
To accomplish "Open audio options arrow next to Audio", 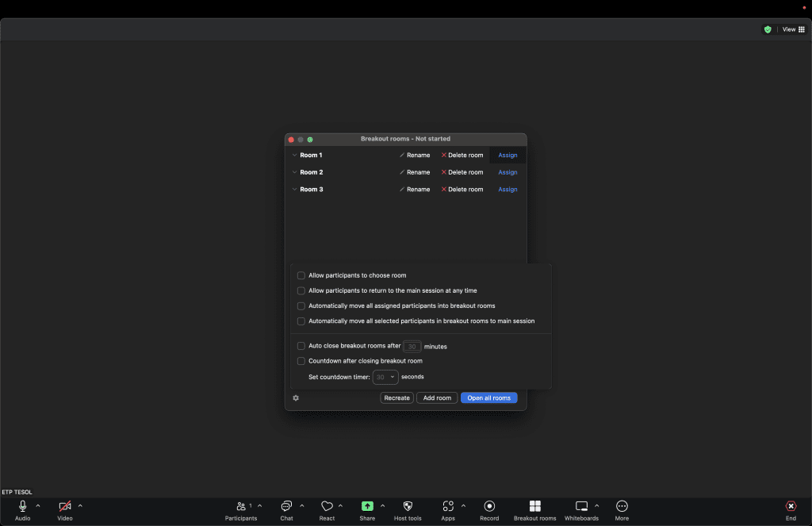I will [x=38, y=505].
